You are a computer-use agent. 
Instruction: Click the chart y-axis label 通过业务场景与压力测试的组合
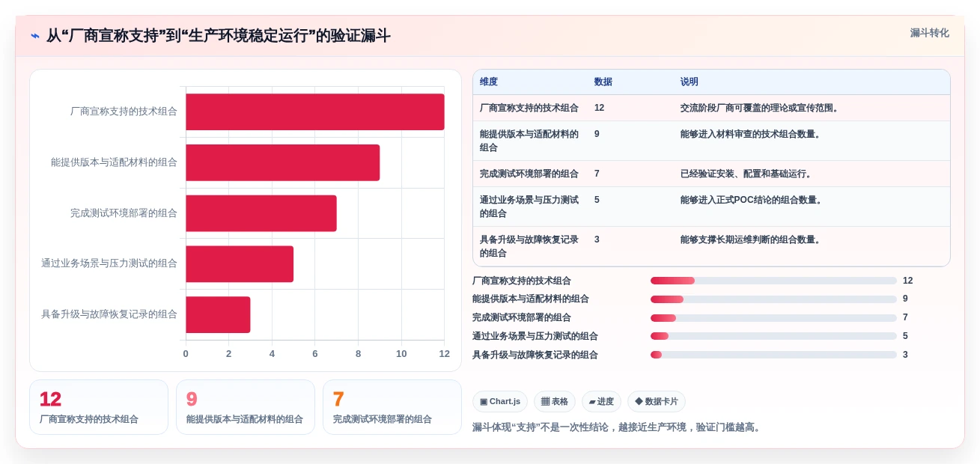point(109,263)
